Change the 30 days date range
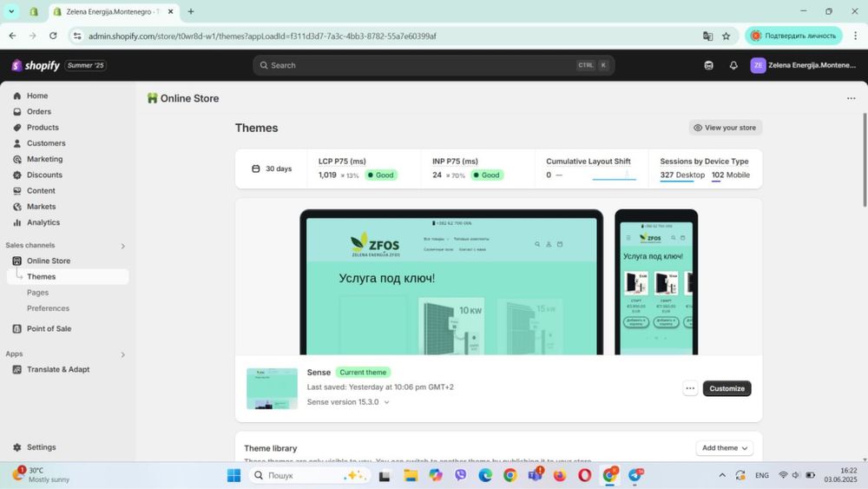This screenshot has height=489, width=868. 272,169
